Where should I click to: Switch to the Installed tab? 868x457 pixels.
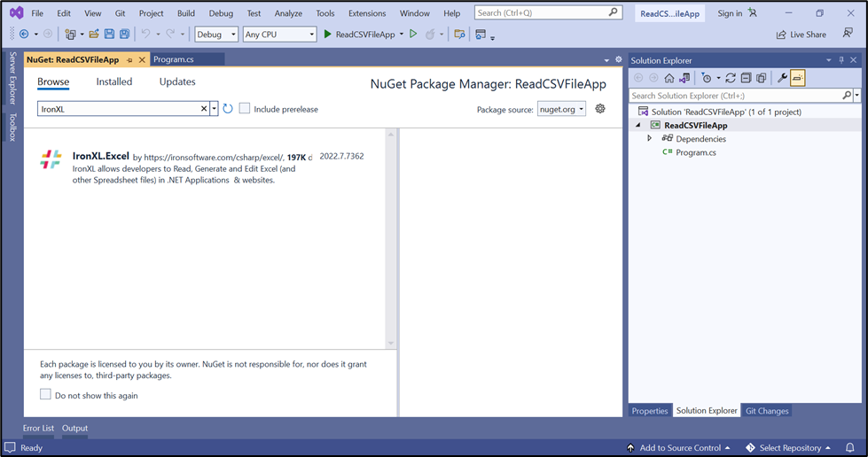(x=114, y=81)
